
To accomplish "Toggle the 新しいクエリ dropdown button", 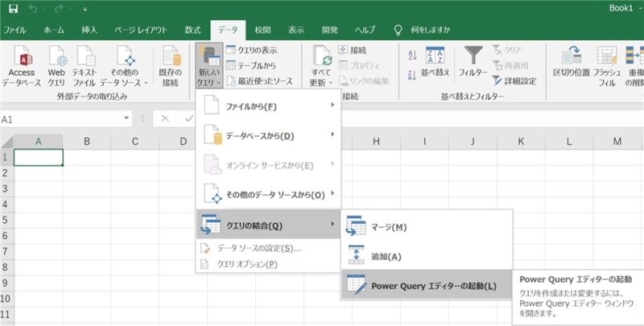I will 209,65.
